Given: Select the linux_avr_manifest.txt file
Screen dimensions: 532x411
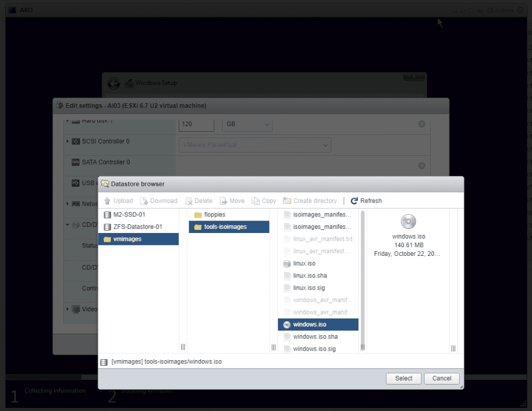Looking at the screenshot, I should click(x=318, y=239).
